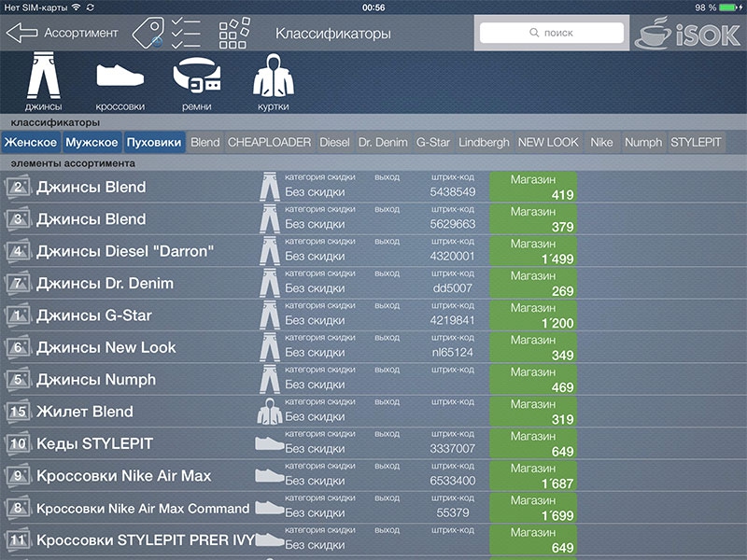Toggle the Diesel classifier filter
This screenshot has height=560, width=747.
click(x=334, y=143)
